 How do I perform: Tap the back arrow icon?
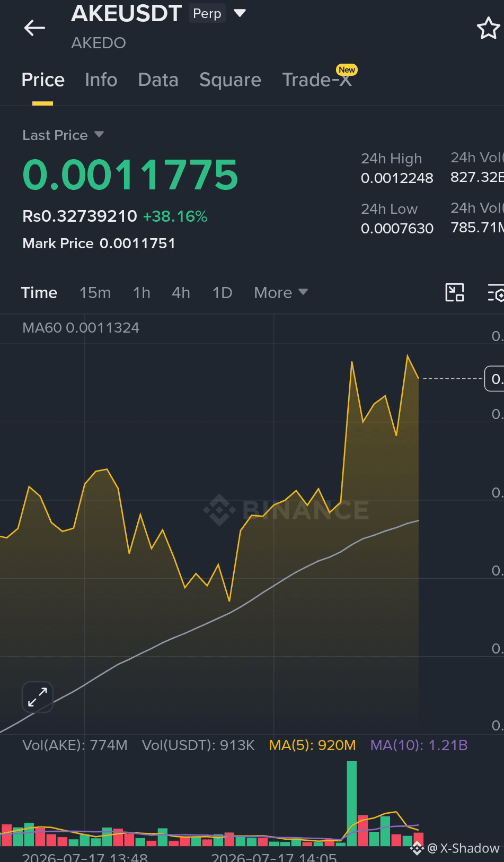coord(34,28)
